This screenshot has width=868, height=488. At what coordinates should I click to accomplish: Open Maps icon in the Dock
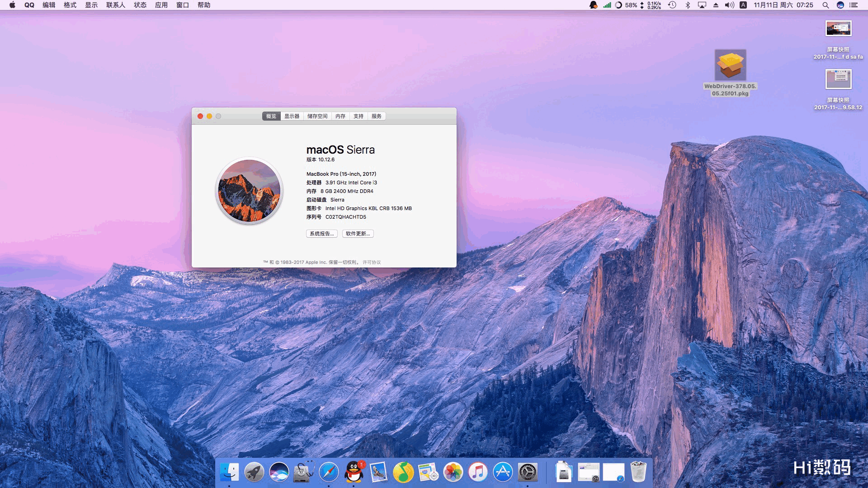click(x=428, y=472)
